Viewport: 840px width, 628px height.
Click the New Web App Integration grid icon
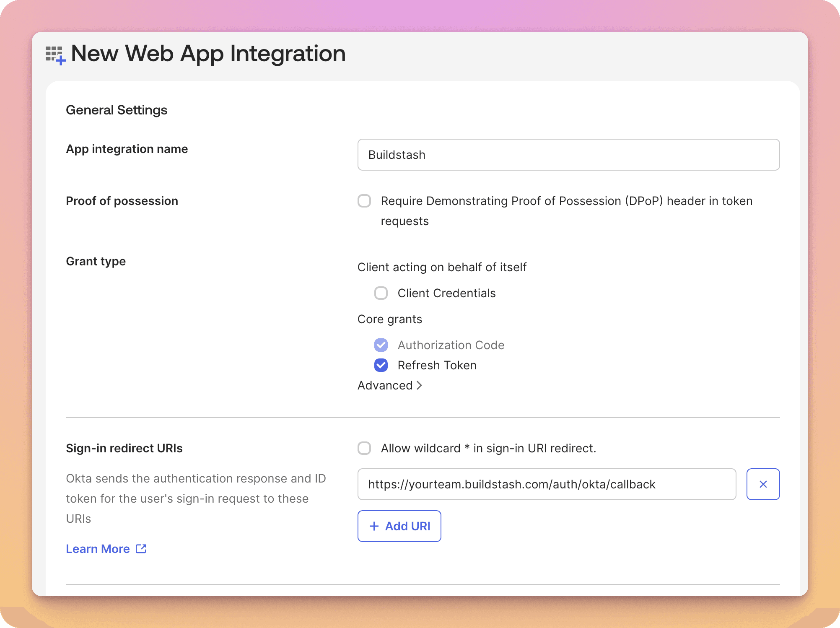tap(54, 54)
